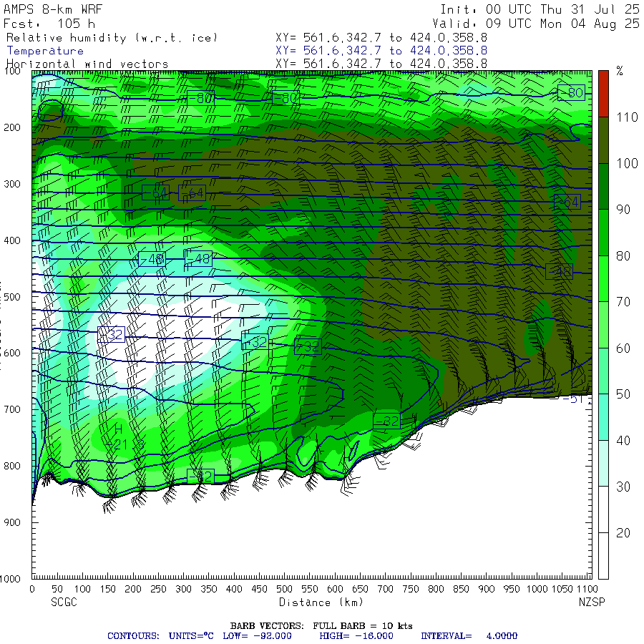The width and height of the screenshot is (644, 644).
Task: Click the '250' tick label on the distance axis
Action: click(158, 589)
